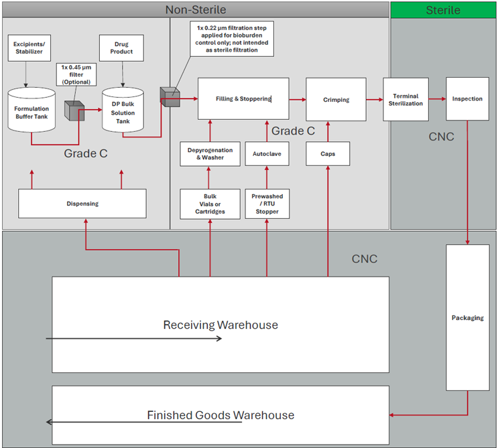
Task: Select the Receiving Warehouse block
Action: click(x=221, y=325)
